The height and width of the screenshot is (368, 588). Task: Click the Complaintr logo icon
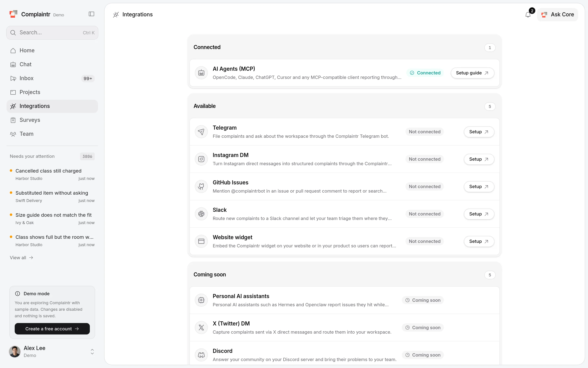click(13, 14)
